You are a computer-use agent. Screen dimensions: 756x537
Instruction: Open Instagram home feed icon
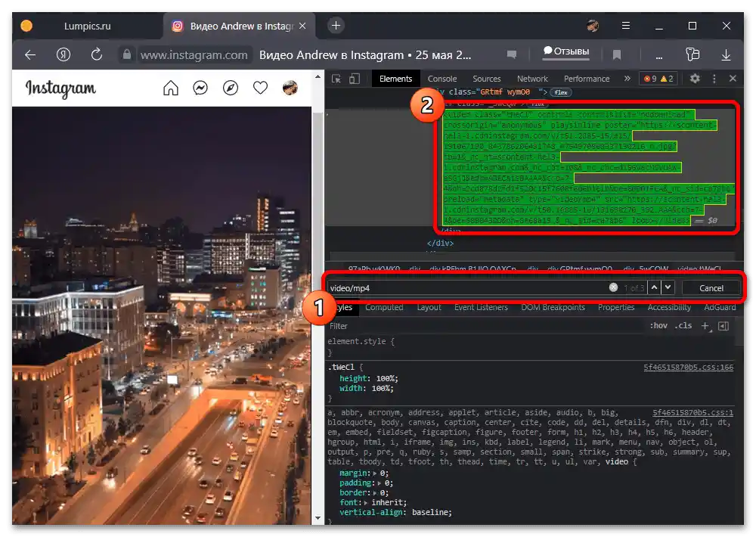[171, 88]
